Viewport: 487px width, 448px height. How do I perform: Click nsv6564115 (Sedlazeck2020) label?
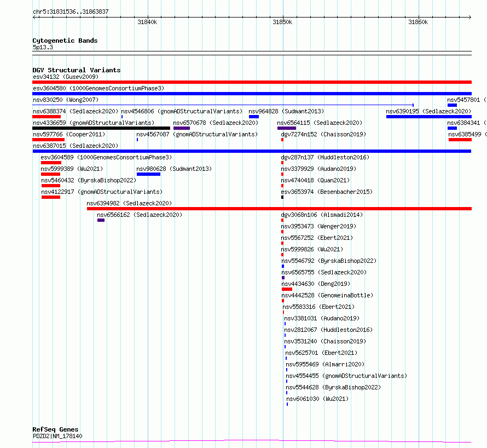point(320,123)
